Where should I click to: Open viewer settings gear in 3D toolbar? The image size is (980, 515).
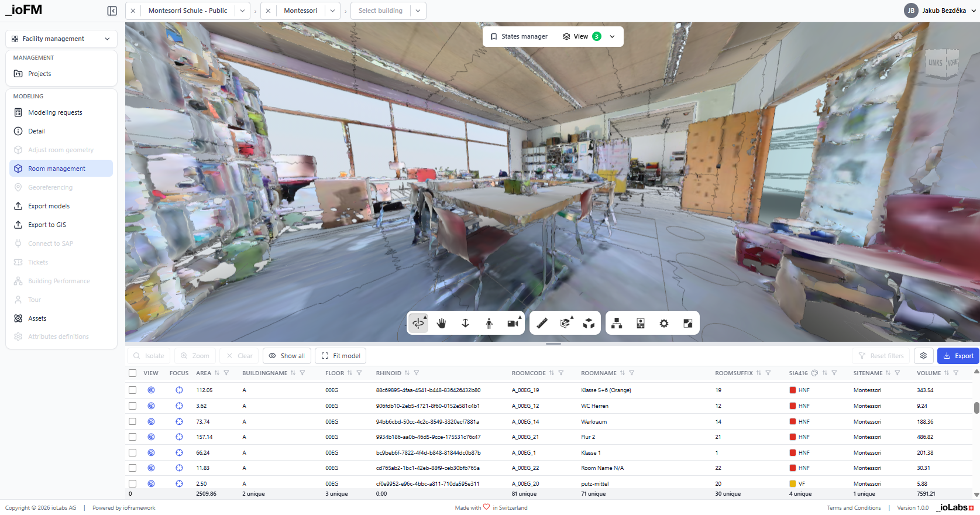[x=664, y=323]
